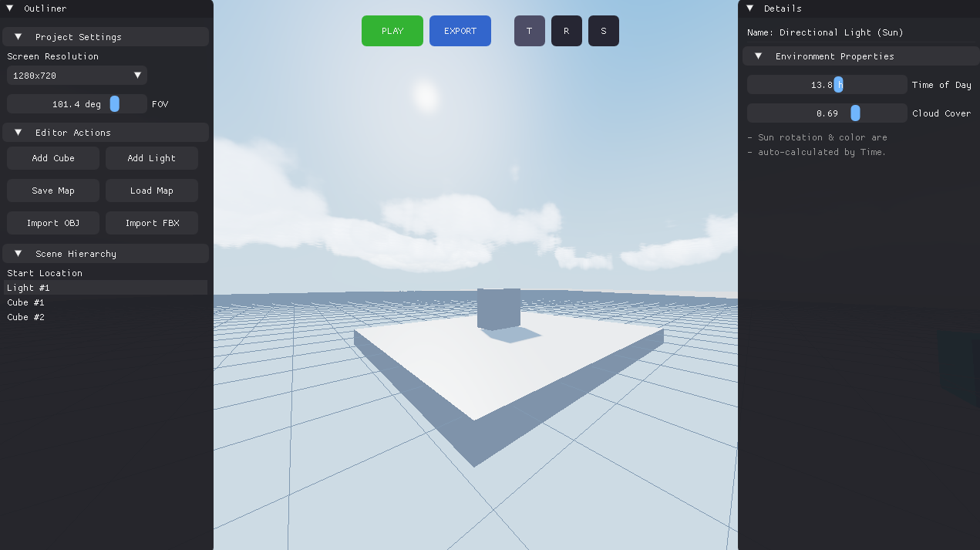Open the Screen Resolution dropdown

(76, 75)
